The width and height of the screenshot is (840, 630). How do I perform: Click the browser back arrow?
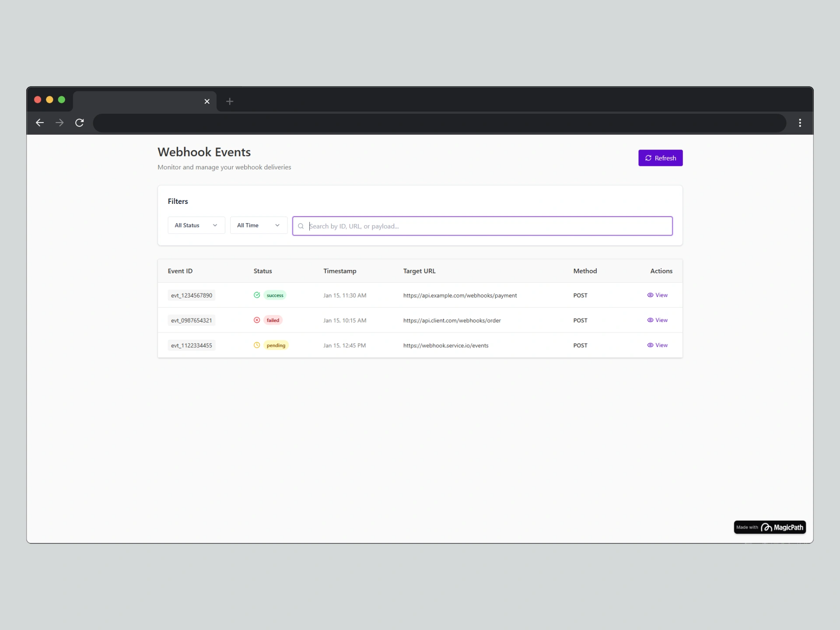[40, 123]
